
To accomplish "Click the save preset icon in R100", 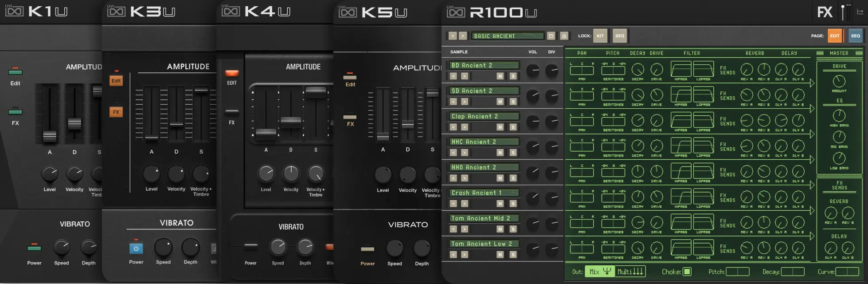I will coord(564,36).
